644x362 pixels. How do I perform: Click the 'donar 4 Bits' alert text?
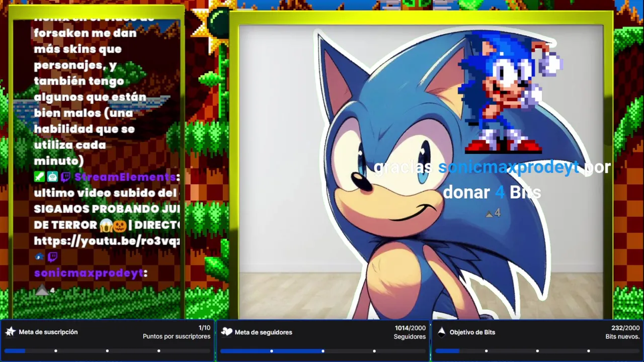pyautogui.click(x=492, y=192)
